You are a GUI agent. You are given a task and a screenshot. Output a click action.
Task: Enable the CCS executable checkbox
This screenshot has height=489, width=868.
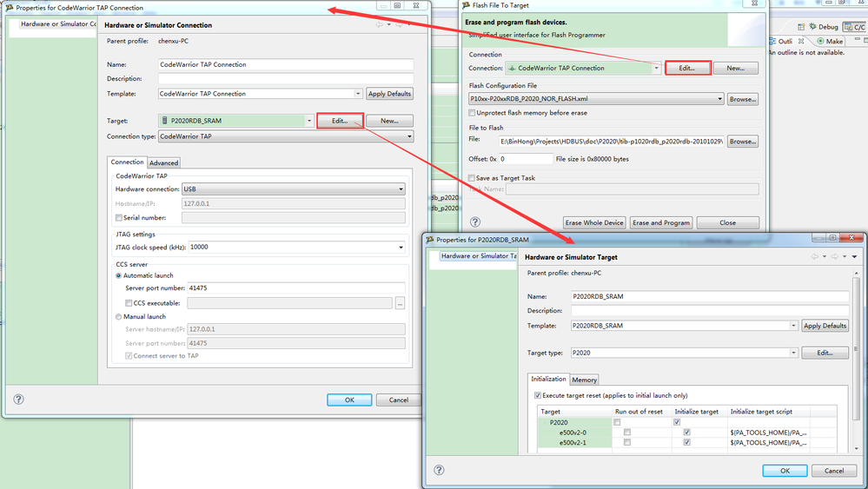(x=129, y=303)
